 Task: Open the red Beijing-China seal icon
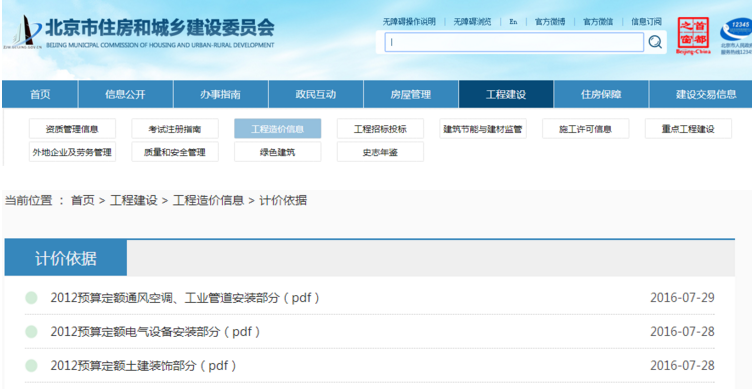click(693, 35)
